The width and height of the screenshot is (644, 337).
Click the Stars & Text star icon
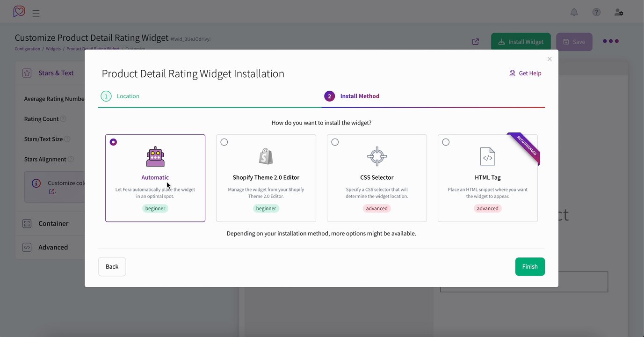pos(27,73)
